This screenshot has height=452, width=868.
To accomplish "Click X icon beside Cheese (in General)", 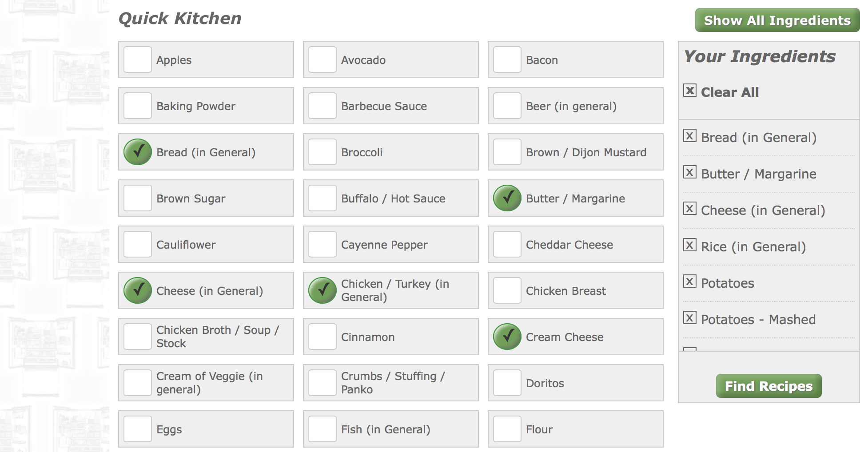I will pyautogui.click(x=689, y=209).
